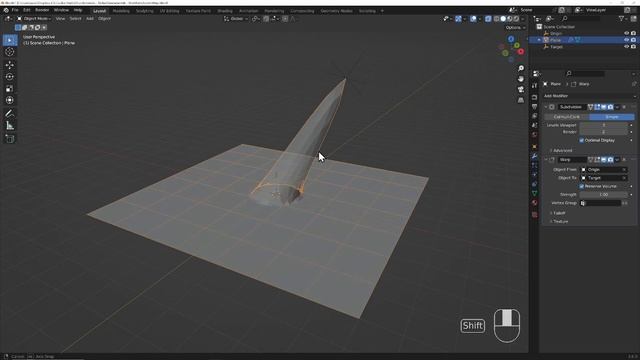Image resolution: width=640 pixels, height=360 pixels.
Task: Select the Select Box tool
Action: pyautogui.click(x=10, y=40)
